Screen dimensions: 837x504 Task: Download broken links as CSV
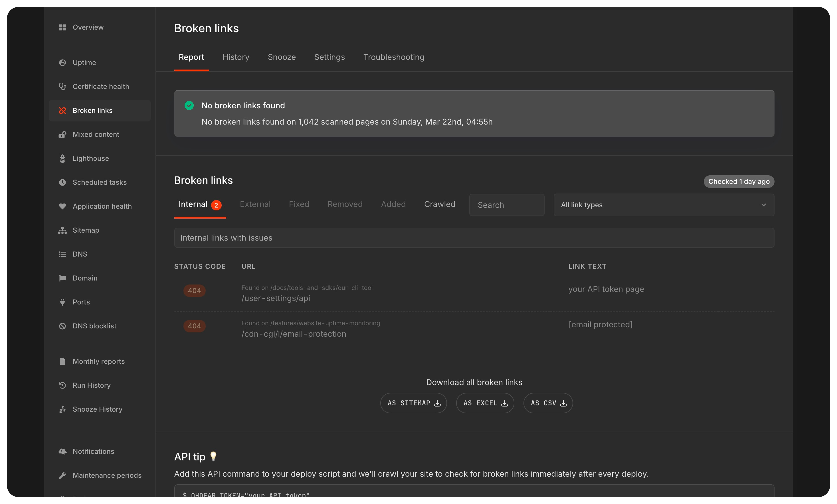(x=547, y=403)
